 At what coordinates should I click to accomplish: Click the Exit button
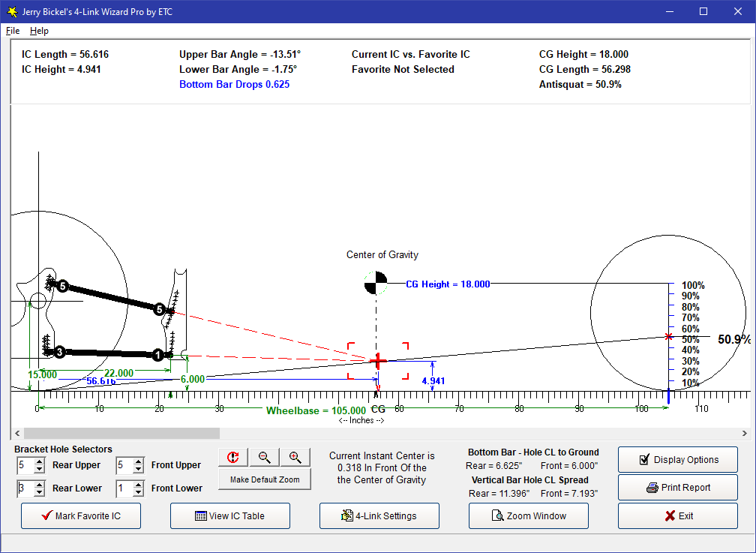pyautogui.click(x=678, y=515)
